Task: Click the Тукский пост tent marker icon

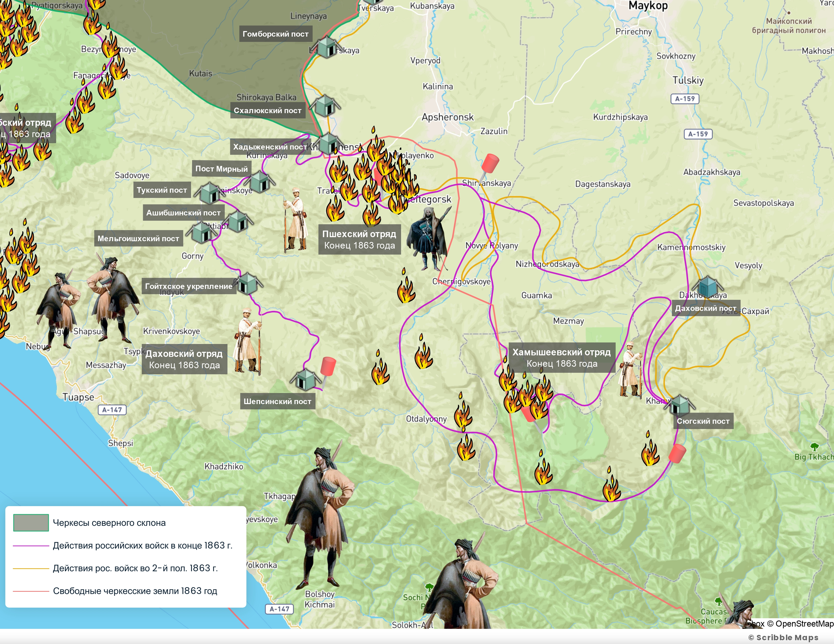Action: 210,193
